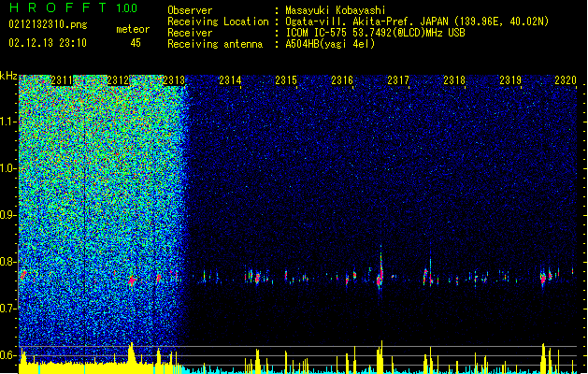
Task: Click the 2316 time marker
Action: pos(342,80)
